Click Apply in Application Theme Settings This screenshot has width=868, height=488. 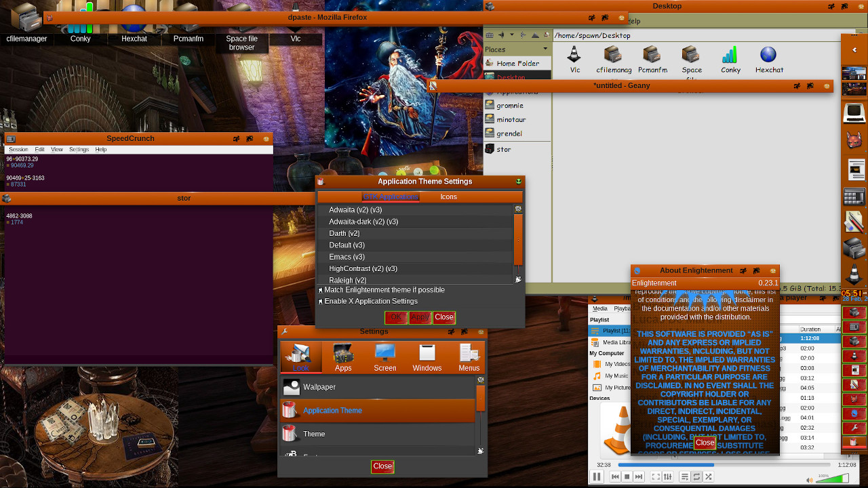(x=420, y=317)
